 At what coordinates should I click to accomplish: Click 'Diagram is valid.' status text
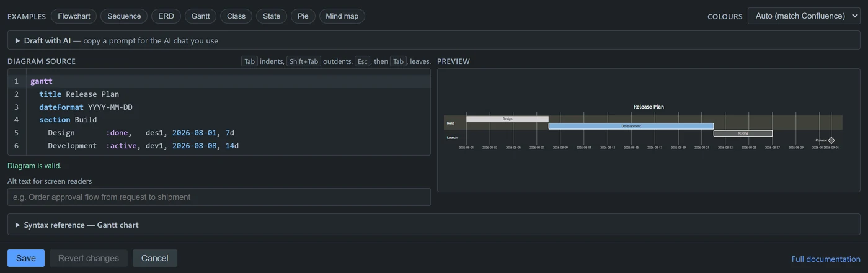tap(35, 166)
